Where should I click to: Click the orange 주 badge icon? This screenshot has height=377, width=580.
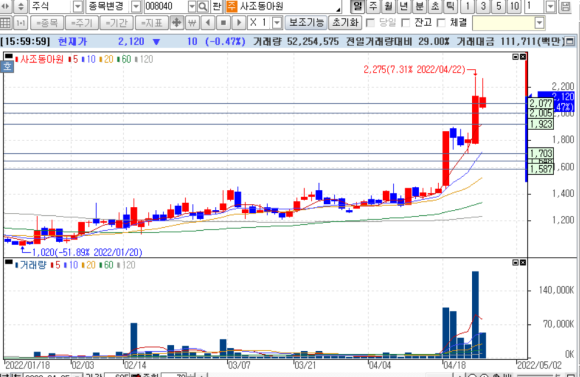pyautogui.click(x=232, y=6)
